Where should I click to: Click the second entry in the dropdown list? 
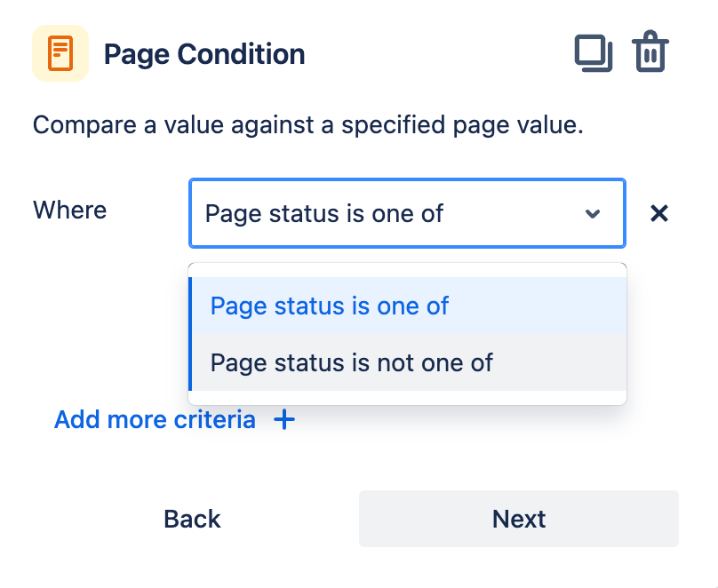click(x=350, y=362)
